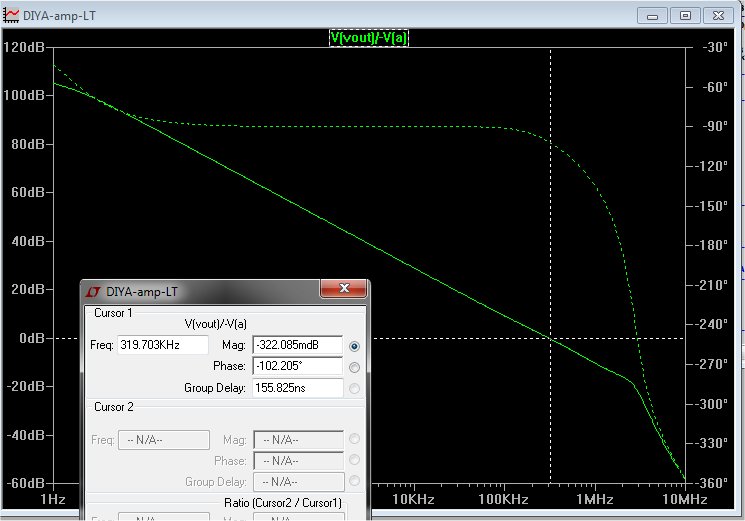Click the LT logo in cursor dialog

[x=93, y=292]
